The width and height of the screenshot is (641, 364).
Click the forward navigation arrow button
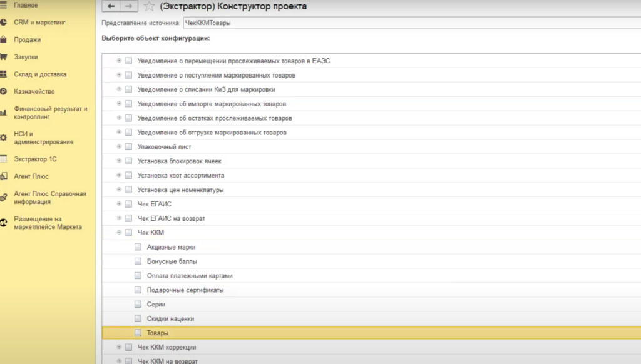click(x=128, y=6)
